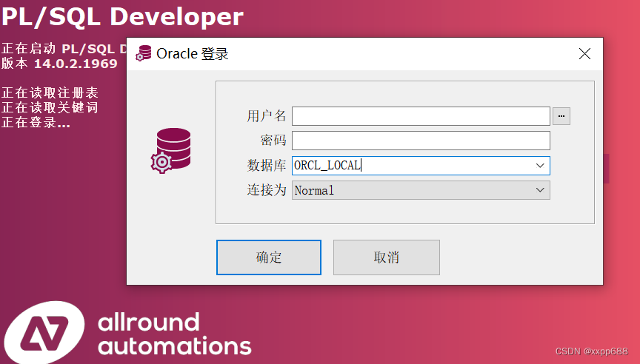Open the 连接为 Normal dropdown
This screenshot has height=364, width=640.
[421, 190]
